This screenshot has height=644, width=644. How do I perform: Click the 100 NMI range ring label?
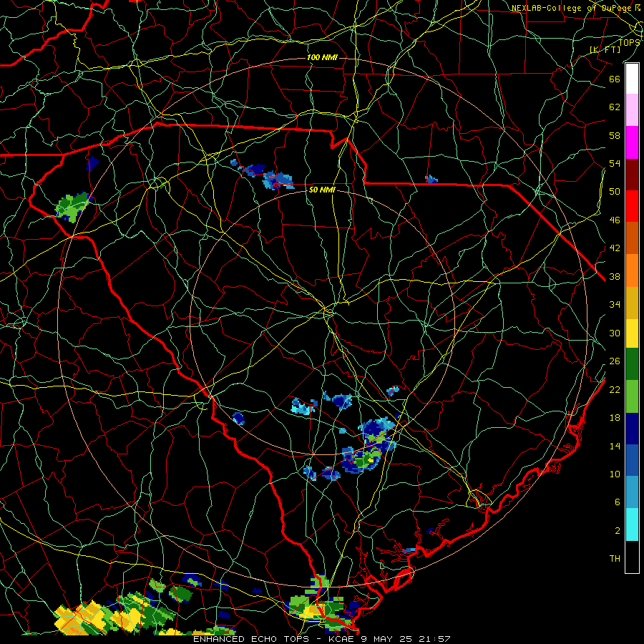[322, 57]
